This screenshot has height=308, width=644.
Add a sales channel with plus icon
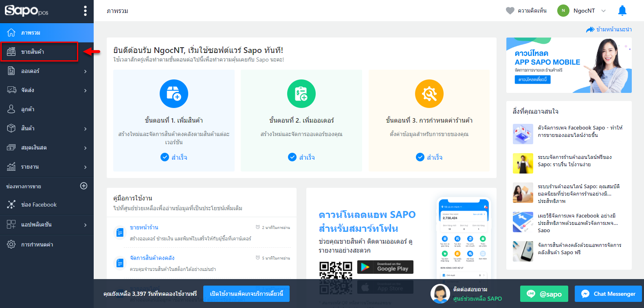[84, 186]
